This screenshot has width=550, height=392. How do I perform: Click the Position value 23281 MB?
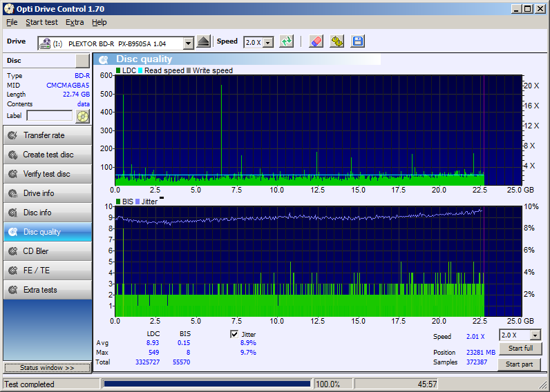480,353
